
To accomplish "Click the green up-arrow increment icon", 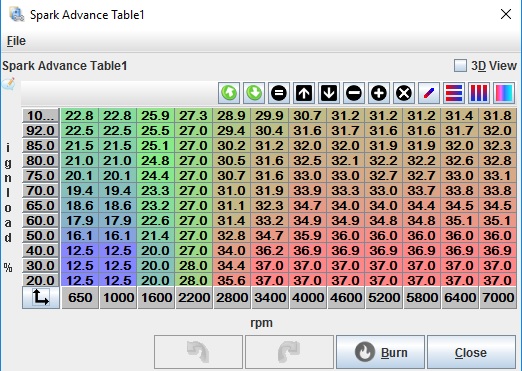I will [229, 93].
